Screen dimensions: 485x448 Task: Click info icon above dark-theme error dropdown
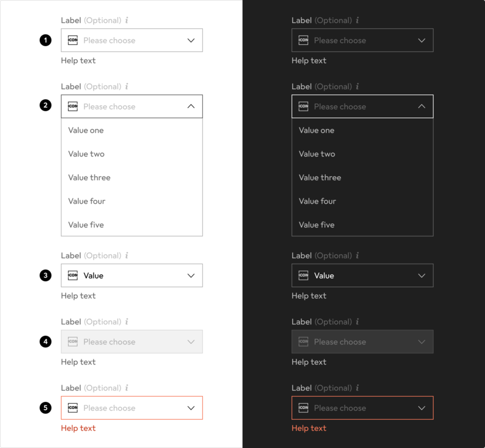tap(357, 388)
